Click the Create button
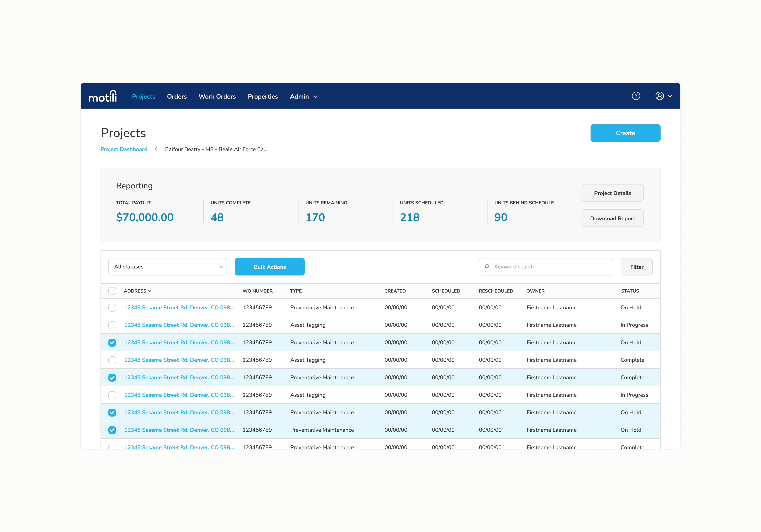 (x=625, y=133)
